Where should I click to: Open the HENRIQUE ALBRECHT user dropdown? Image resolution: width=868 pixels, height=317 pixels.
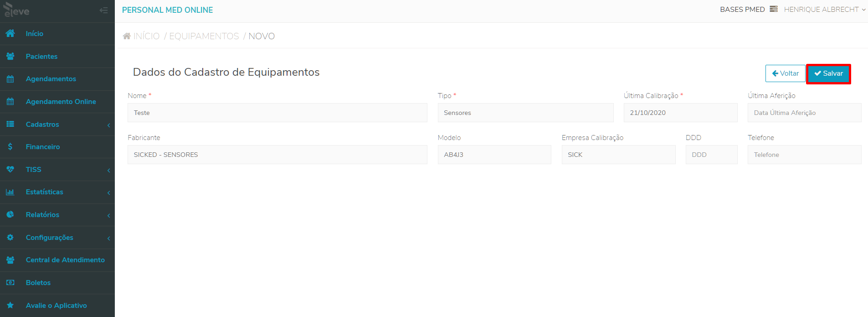point(825,10)
